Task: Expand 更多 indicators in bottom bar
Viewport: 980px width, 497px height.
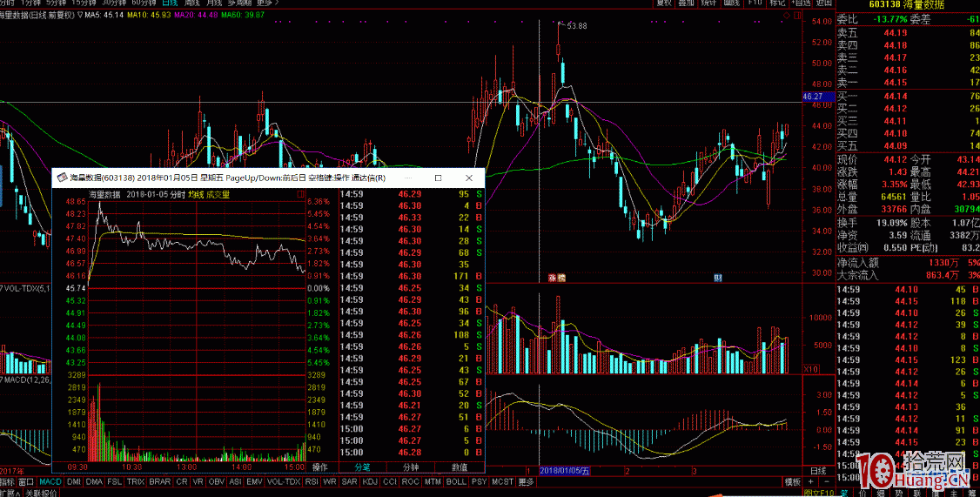Action: point(527,482)
